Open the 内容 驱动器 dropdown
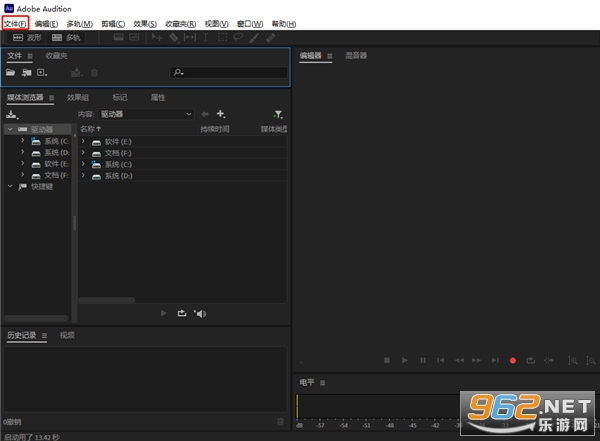600x441 pixels. click(146, 114)
